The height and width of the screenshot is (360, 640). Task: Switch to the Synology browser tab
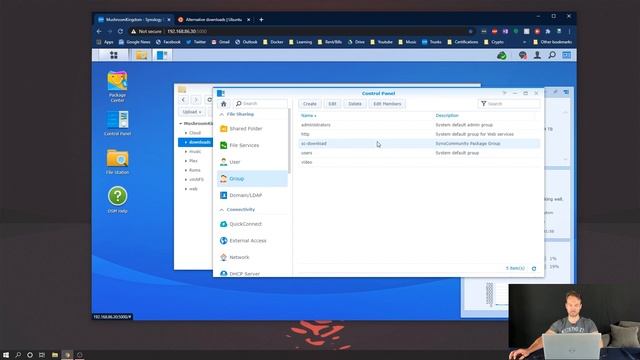click(x=134, y=20)
